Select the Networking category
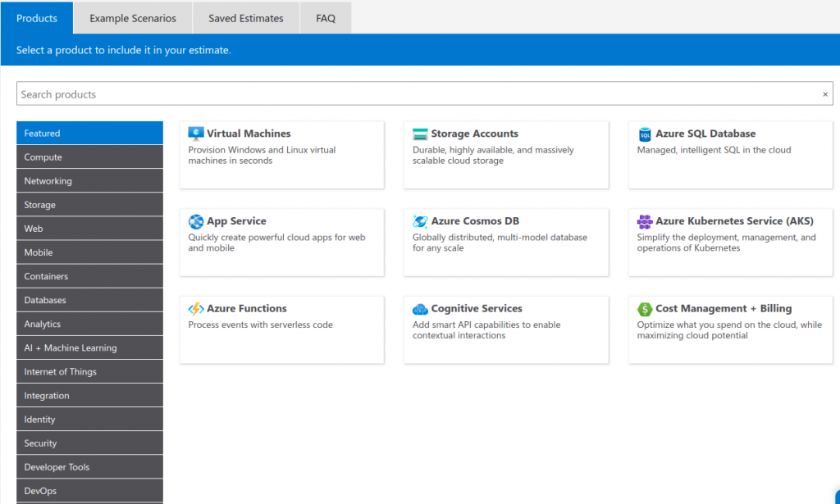The height and width of the screenshot is (504, 840). click(89, 181)
